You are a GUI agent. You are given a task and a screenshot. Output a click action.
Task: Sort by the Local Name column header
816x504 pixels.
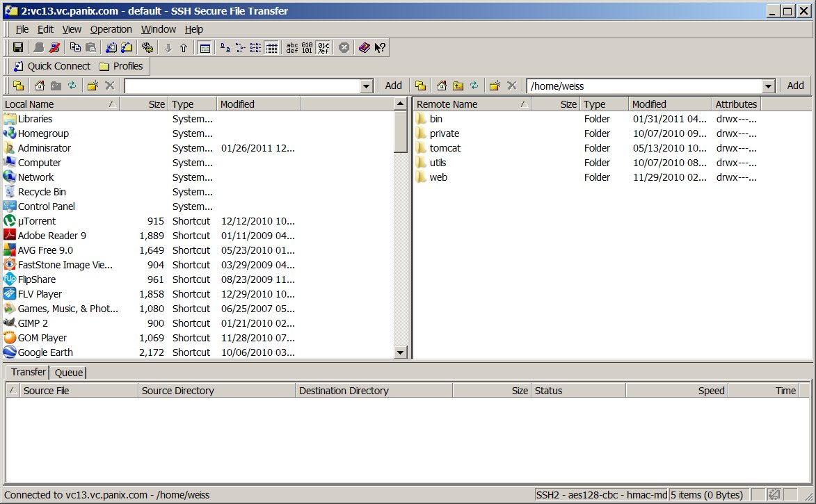point(61,104)
